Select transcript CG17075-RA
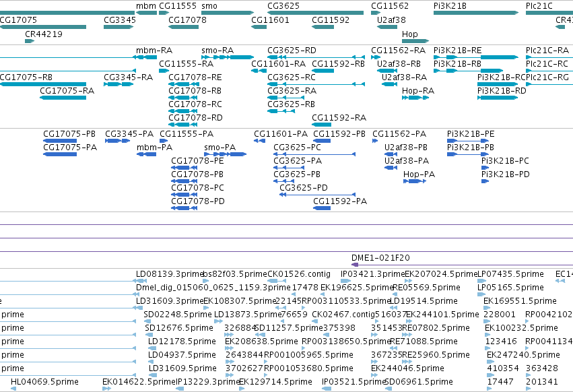The image size is (573, 392). pos(63,98)
